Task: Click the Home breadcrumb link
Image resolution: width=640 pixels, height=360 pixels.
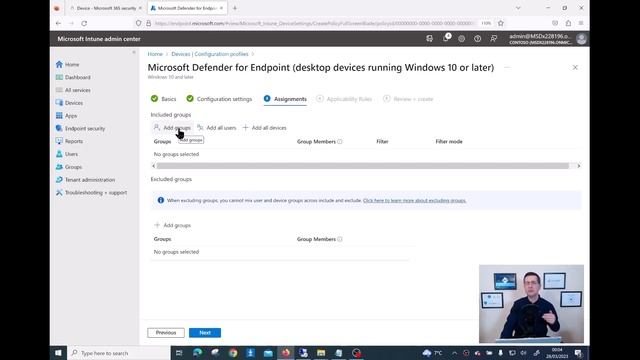Action: coord(155,54)
